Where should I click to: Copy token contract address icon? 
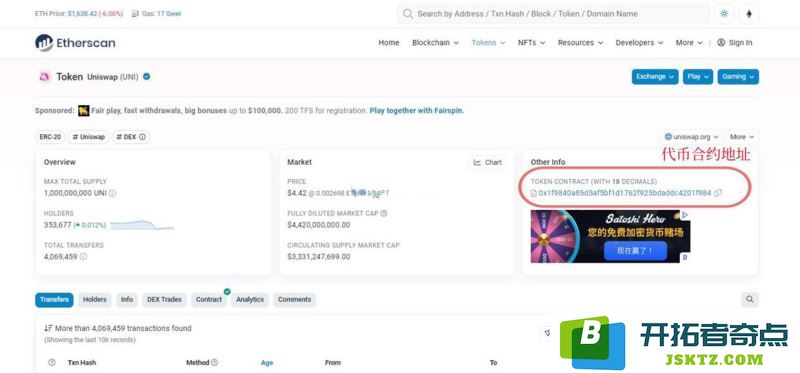[x=718, y=193]
